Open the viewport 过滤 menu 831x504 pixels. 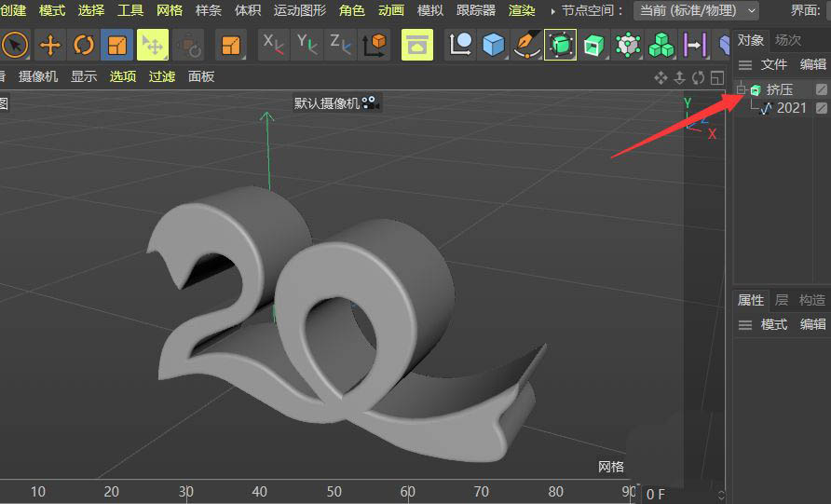point(162,76)
